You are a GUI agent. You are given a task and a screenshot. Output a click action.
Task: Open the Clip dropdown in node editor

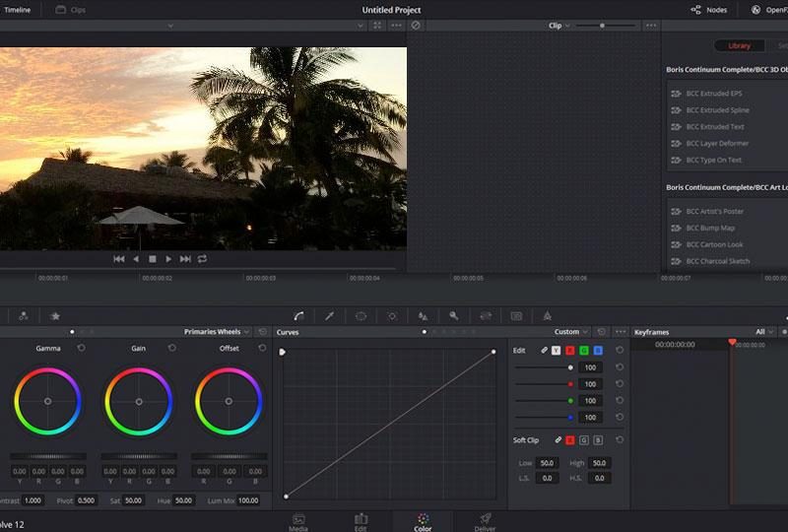point(557,26)
